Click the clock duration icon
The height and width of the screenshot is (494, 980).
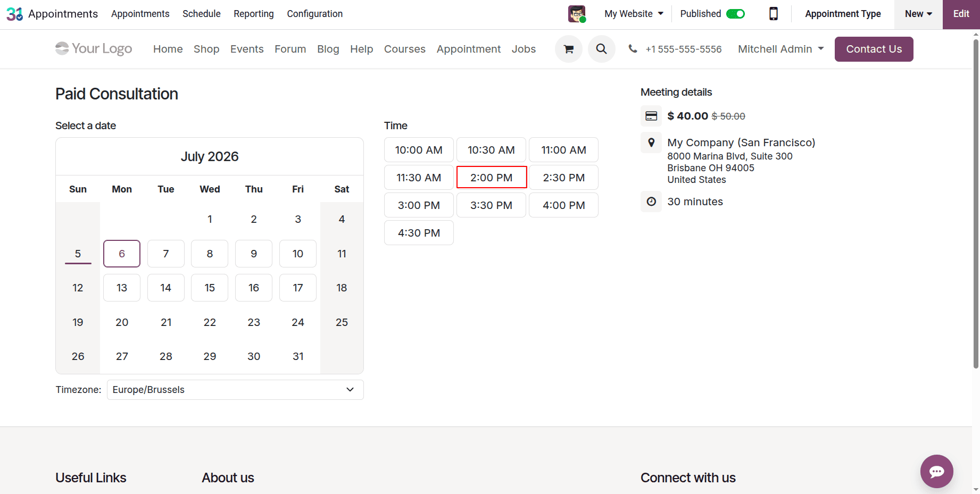(x=651, y=202)
